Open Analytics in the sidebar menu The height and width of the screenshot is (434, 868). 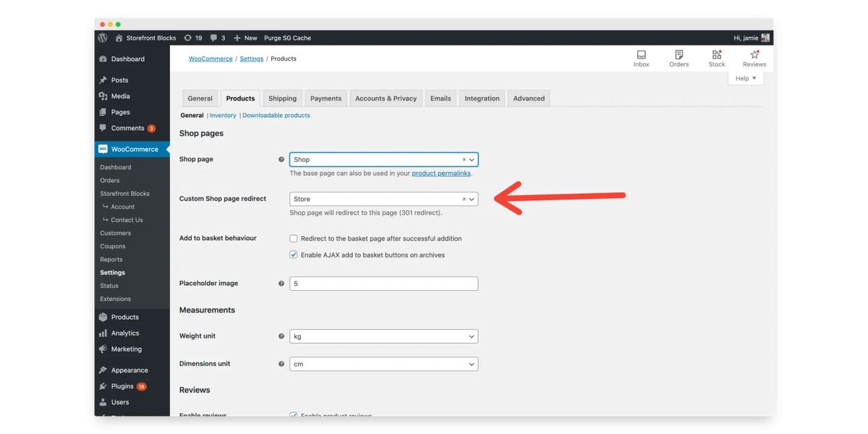tap(124, 333)
